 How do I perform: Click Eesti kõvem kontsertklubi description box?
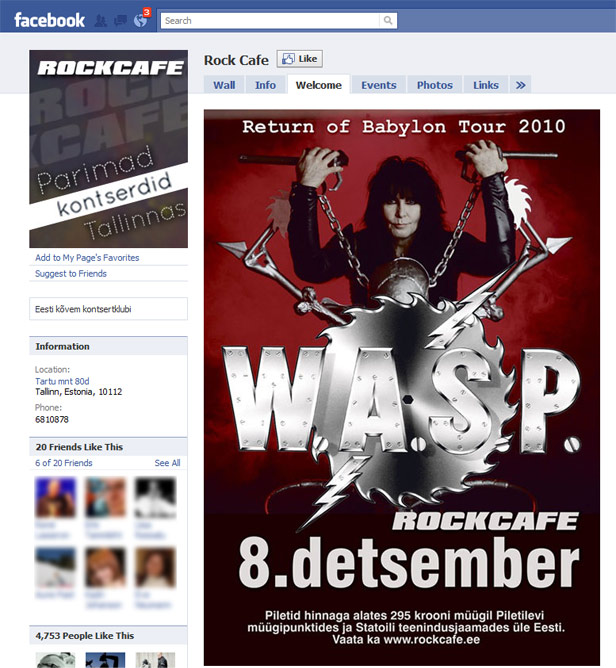109,309
